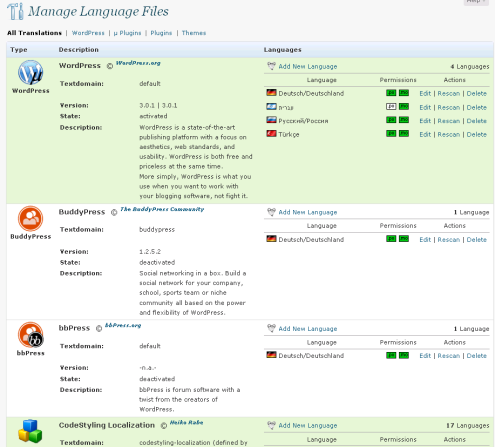Image resolution: width=495 pixels, height=447 pixels.
Task: Click the Manage Language Files tools icon
Action: point(15,11)
